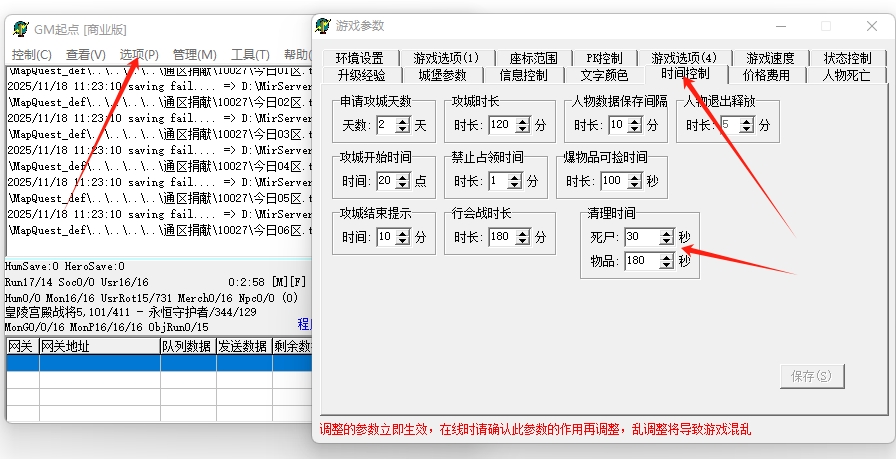Image resolution: width=896 pixels, height=459 pixels.
Task: Switch to the 信息控制 tab
Action: click(x=523, y=75)
